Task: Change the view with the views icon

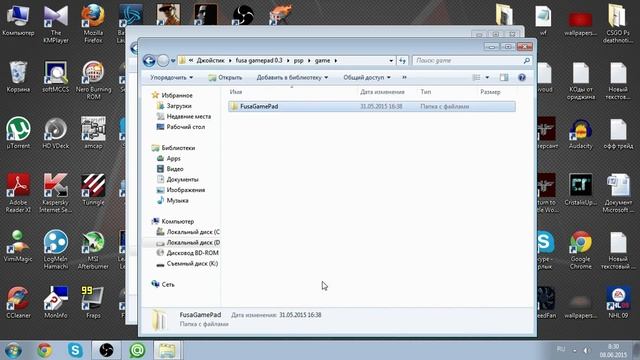Action: (x=476, y=78)
